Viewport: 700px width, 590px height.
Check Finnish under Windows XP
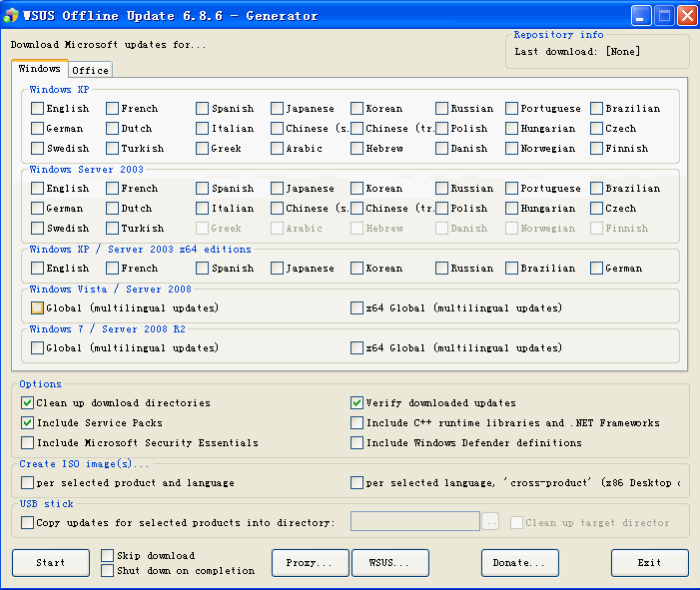(597, 148)
